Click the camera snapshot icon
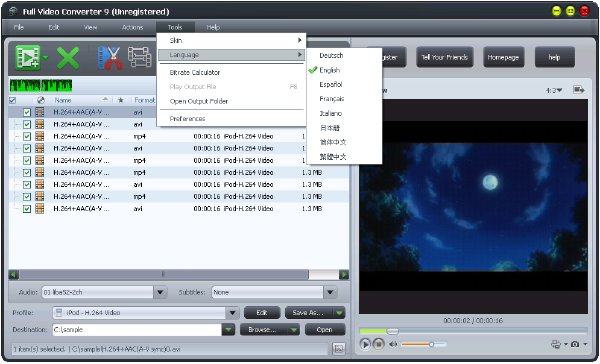 575,344
